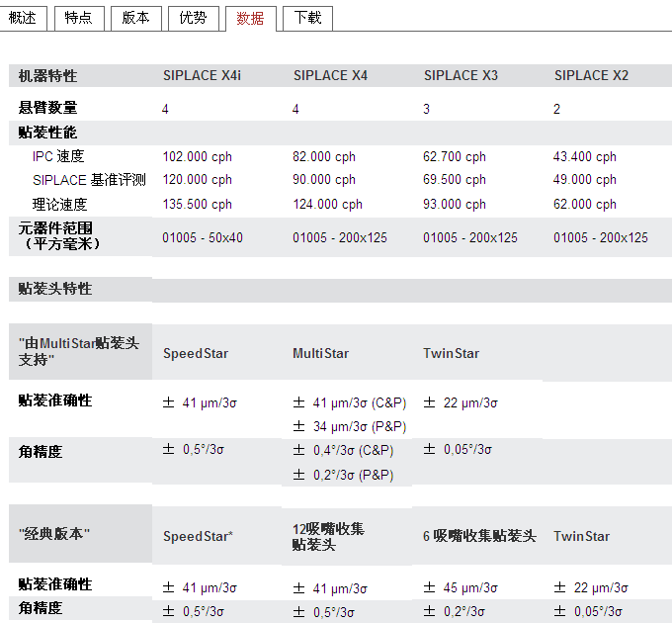Switch to the 特点 tab
This screenshot has width=672, height=623.
coord(80,18)
